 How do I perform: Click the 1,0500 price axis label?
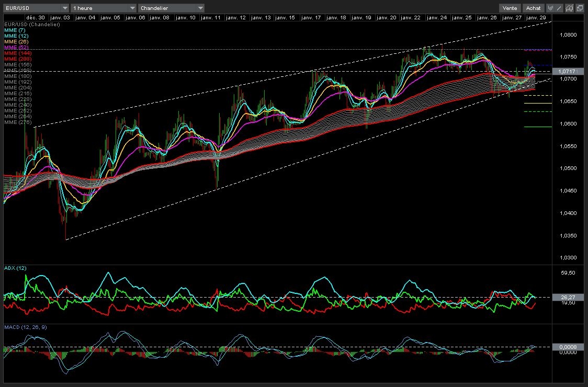pos(568,168)
